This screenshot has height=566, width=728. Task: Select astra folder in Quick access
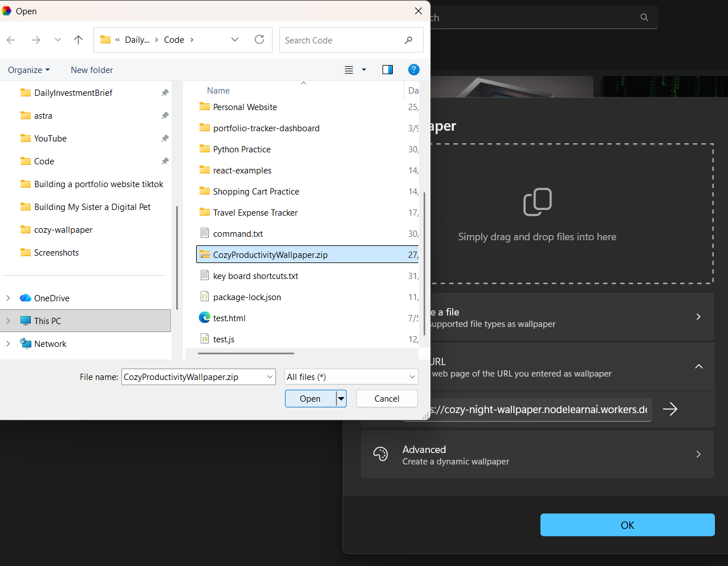point(43,116)
